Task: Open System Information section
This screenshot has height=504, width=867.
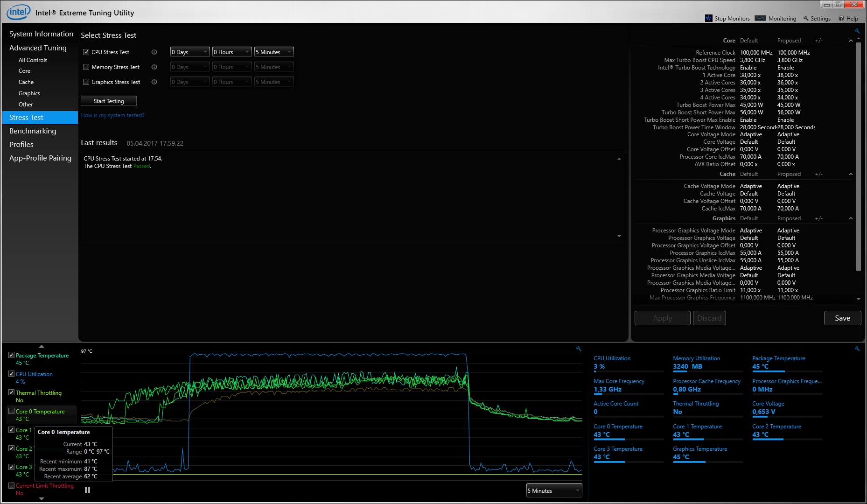Action: [x=41, y=34]
